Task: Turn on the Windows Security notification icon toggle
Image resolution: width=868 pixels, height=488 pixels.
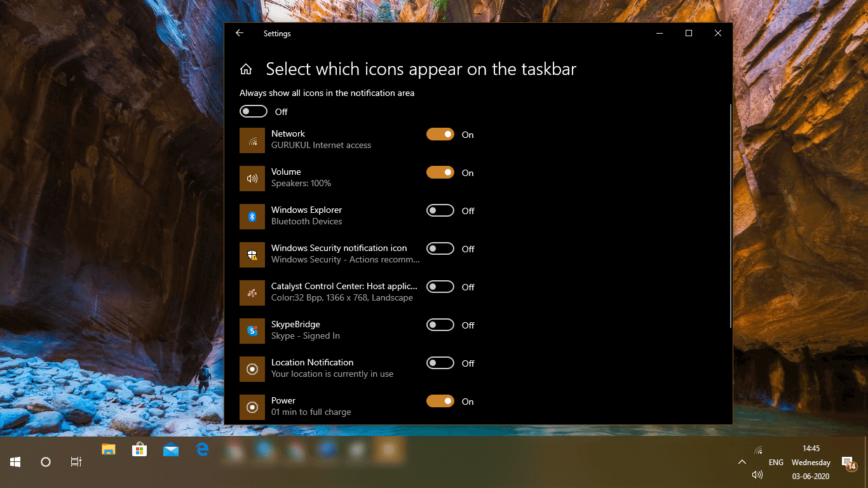Action: coord(440,248)
